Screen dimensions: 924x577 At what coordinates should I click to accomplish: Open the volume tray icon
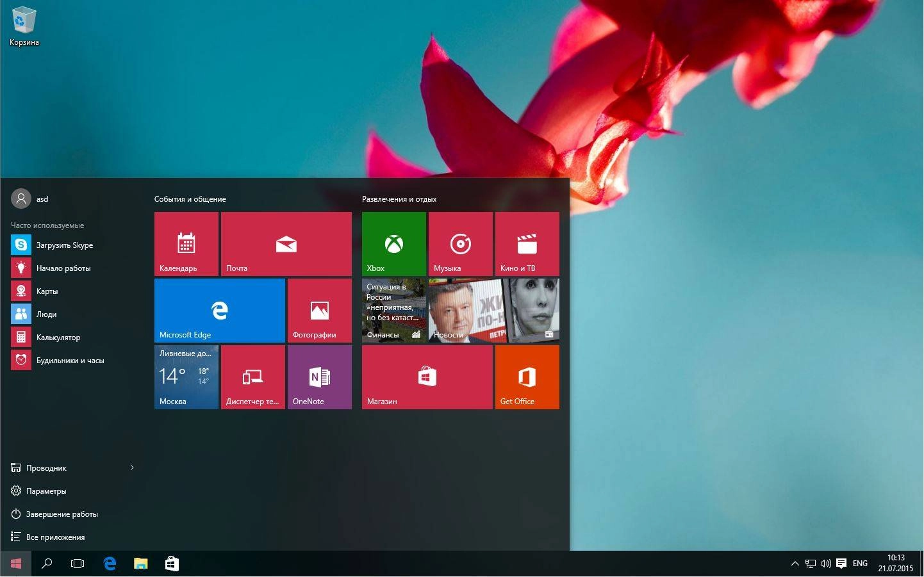pos(826,564)
